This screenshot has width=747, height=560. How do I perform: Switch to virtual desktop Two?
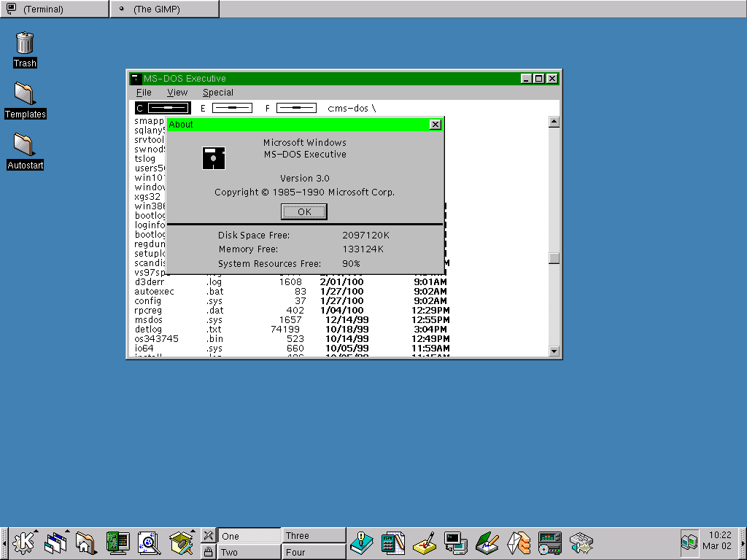249,552
